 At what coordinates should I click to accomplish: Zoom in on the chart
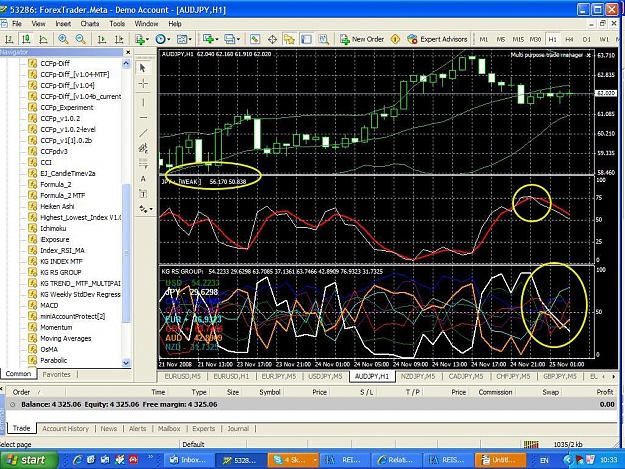point(63,39)
